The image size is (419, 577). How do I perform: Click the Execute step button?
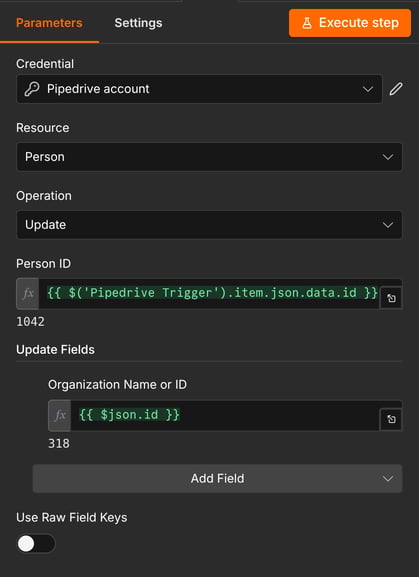pos(349,23)
